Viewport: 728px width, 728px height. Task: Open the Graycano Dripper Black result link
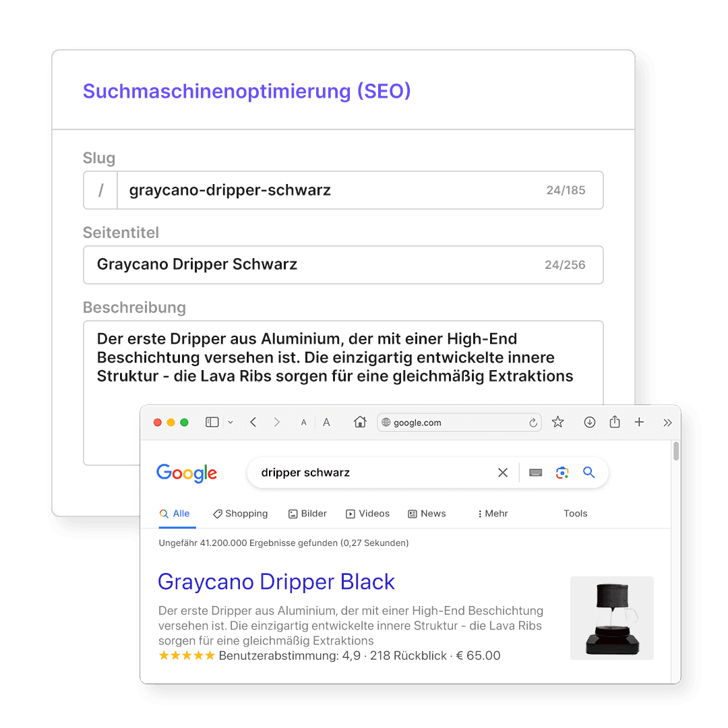pos(276,582)
